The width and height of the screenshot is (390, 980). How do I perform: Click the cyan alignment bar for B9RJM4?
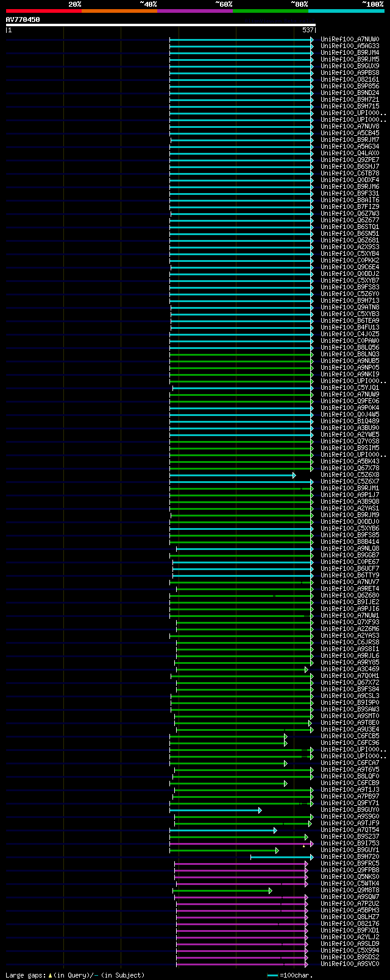tap(241, 53)
